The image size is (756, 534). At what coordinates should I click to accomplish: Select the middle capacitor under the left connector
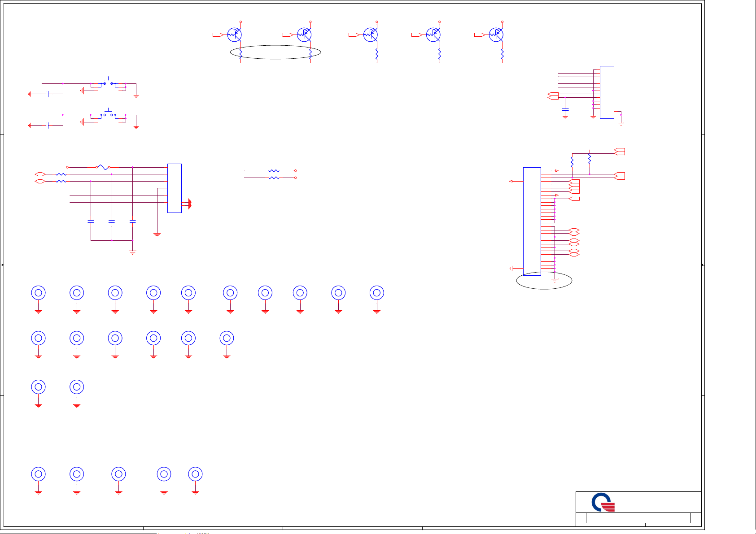[x=112, y=221]
